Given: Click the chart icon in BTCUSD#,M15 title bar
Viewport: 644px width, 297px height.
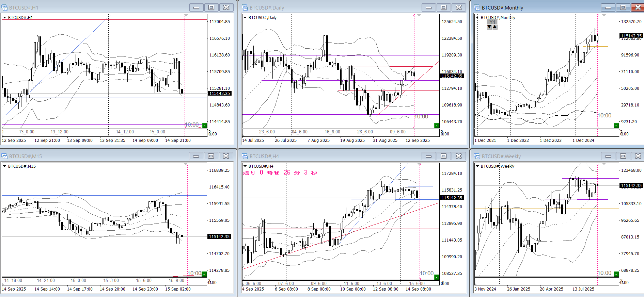Looking at the screenshot, I should pyautogui.click(x=4, y=156).
